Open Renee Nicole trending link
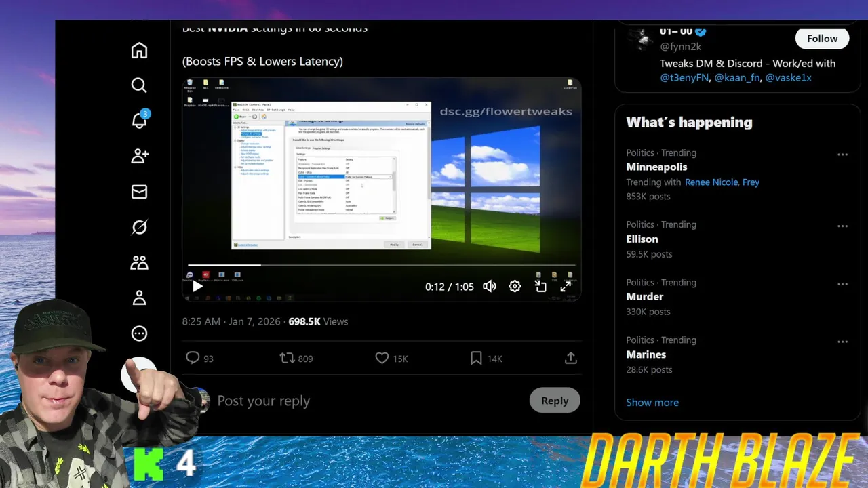The height and width of the screenshot is (488, 868). coord(711,182)
